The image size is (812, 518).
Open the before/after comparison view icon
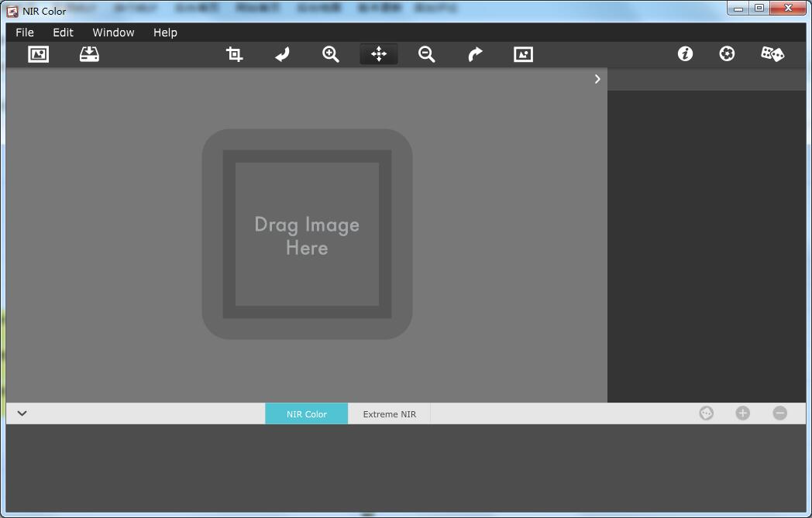[x=523, y=54]
